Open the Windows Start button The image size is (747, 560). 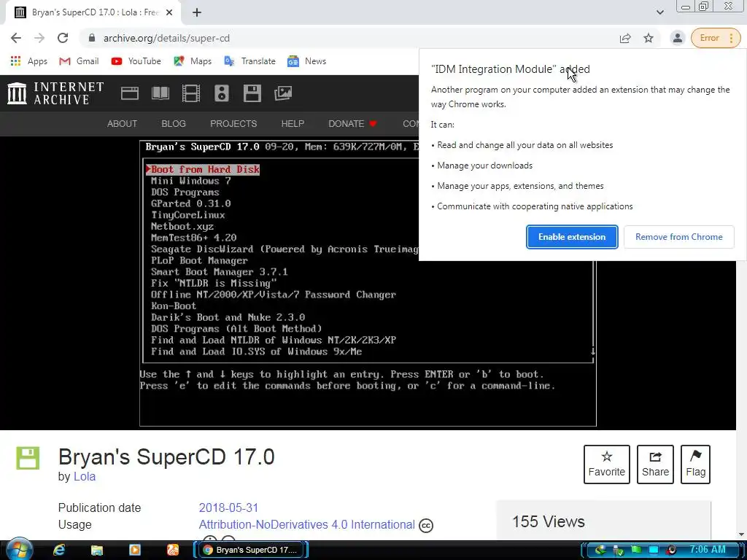pos(20,550)
